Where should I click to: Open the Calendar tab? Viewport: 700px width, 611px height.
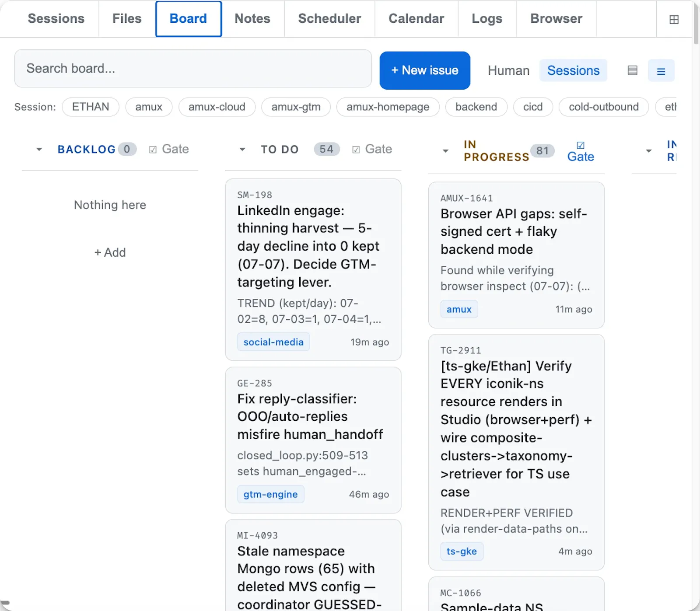coord(416,19)
